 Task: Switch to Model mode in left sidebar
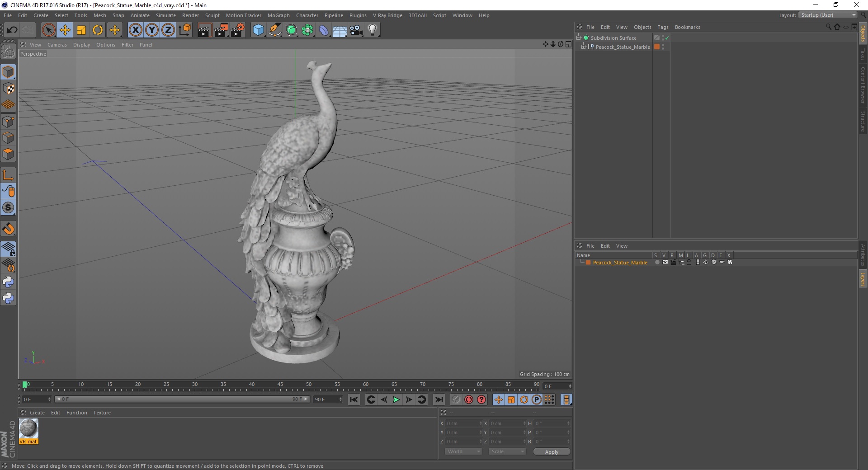coord(8,72)
